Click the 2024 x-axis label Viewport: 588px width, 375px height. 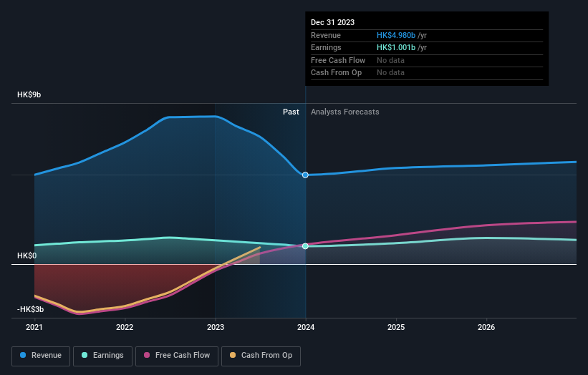[306, 328]
